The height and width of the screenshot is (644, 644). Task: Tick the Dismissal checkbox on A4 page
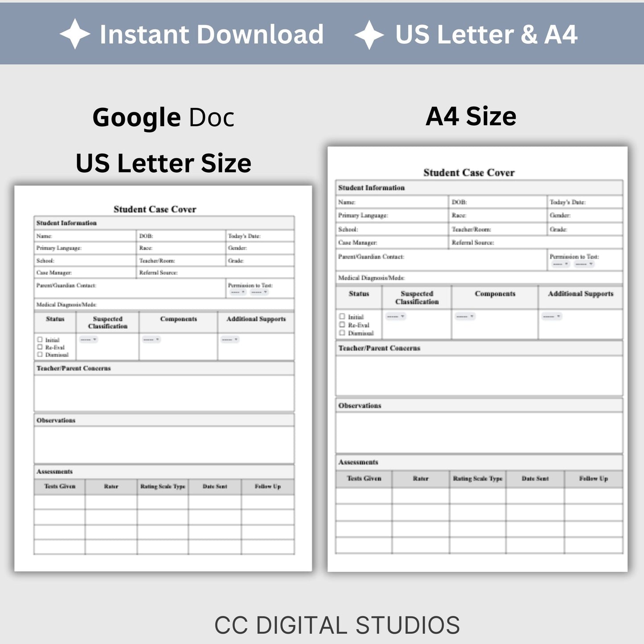point(342,332)
